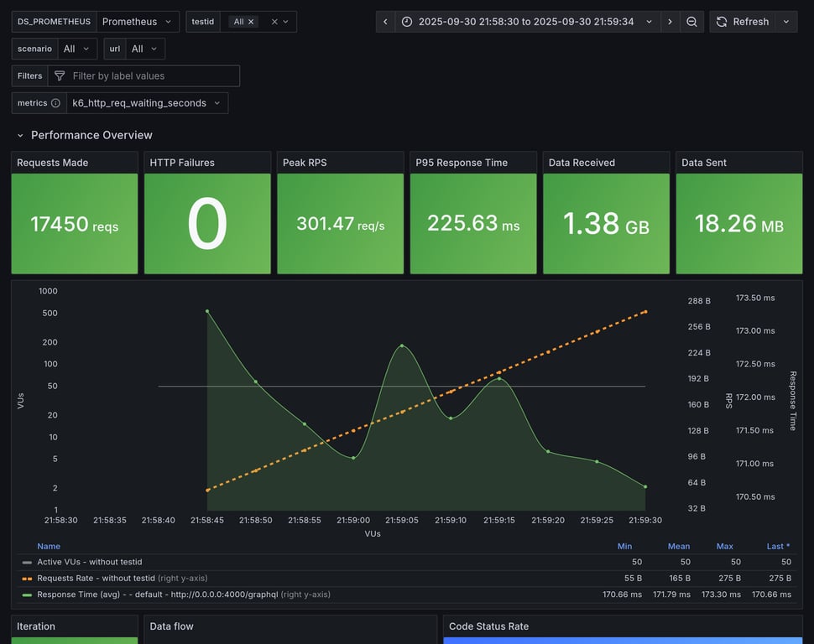The image size is (814, 644).
Task: Click the orange Requests Rate color swatch
Action: coord(27,578)
